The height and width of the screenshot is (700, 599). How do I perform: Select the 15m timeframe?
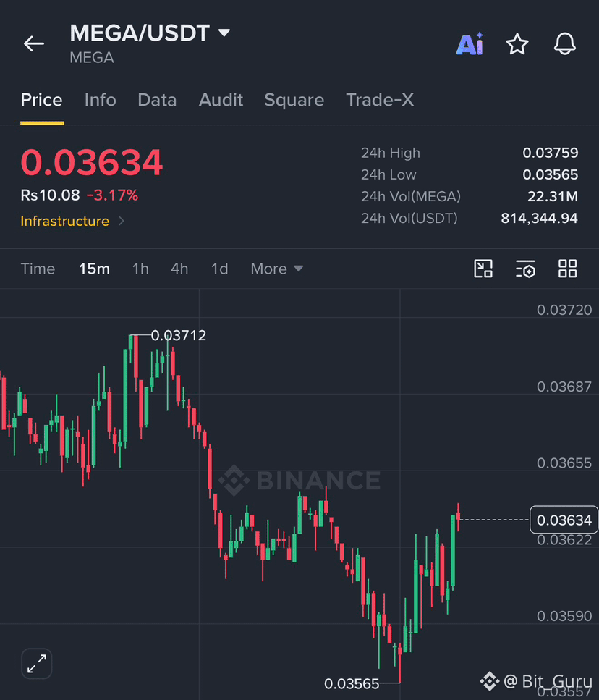coord(94,269)
